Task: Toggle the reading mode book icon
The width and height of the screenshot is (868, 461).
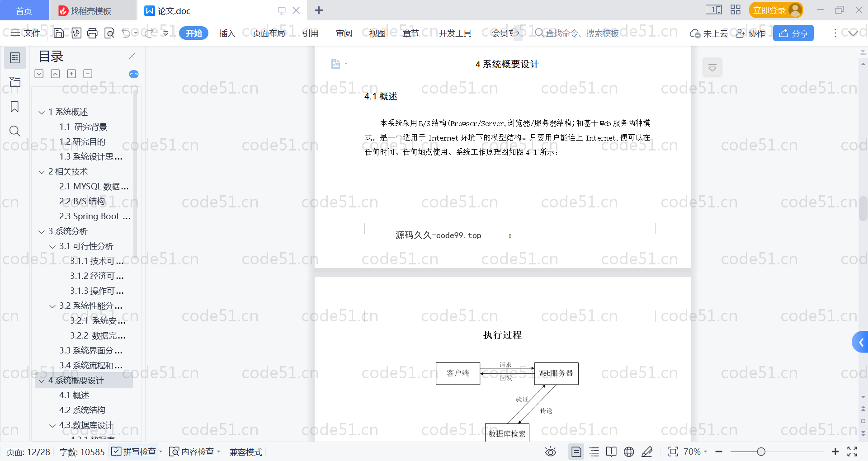Action: point(611,452)
